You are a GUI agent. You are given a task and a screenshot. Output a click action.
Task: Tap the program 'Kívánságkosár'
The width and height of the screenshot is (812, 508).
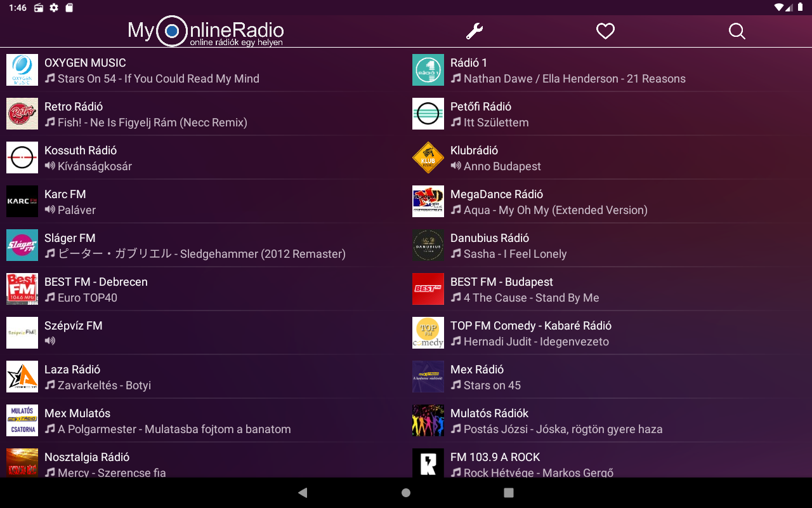click(95, 166)
